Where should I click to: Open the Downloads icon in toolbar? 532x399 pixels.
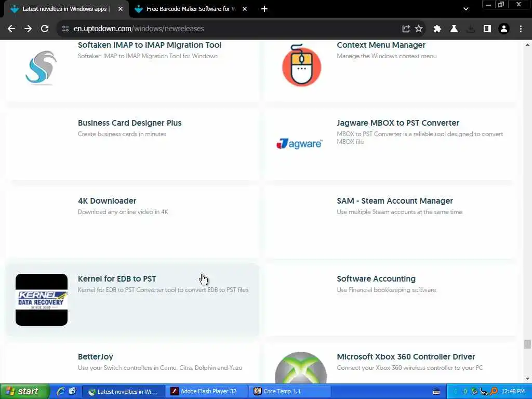click(x=470, y=29)
